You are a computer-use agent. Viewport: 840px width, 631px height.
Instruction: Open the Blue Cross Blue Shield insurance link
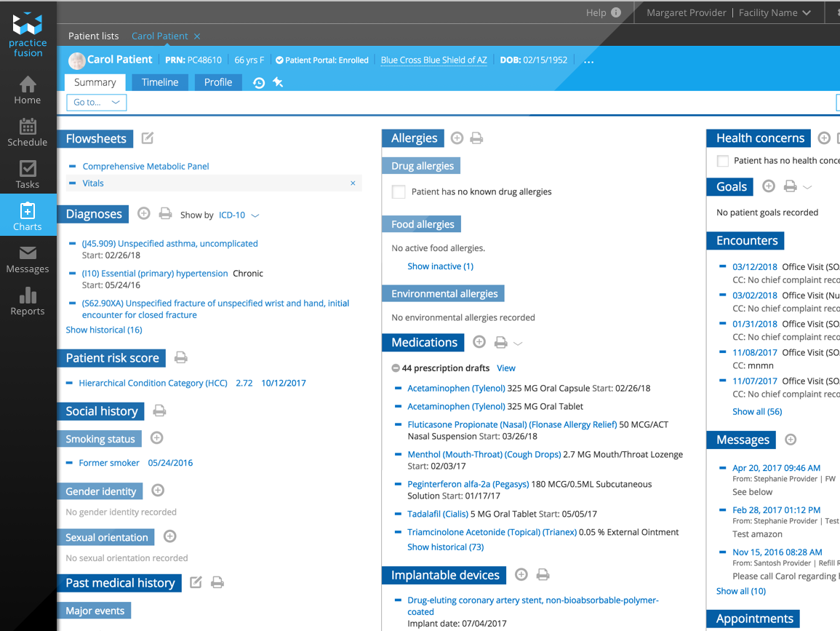coord(433,60)
